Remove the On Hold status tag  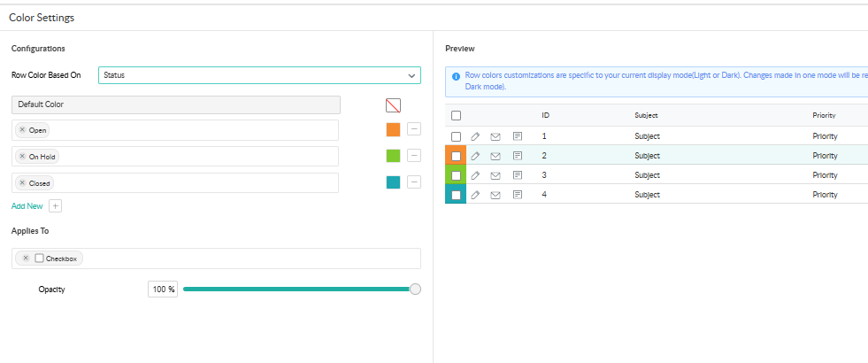(22, 157)
